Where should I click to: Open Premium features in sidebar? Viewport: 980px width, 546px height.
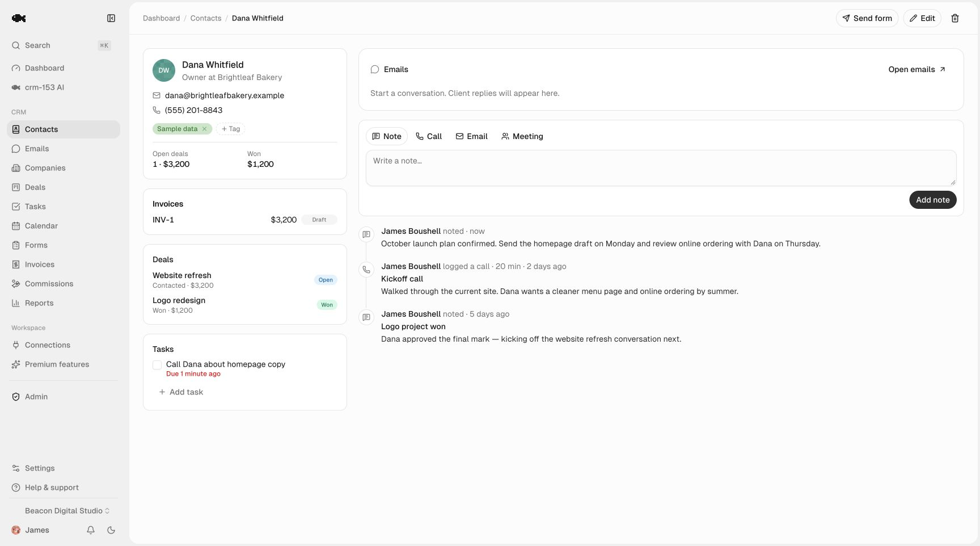tap(64, 364)
